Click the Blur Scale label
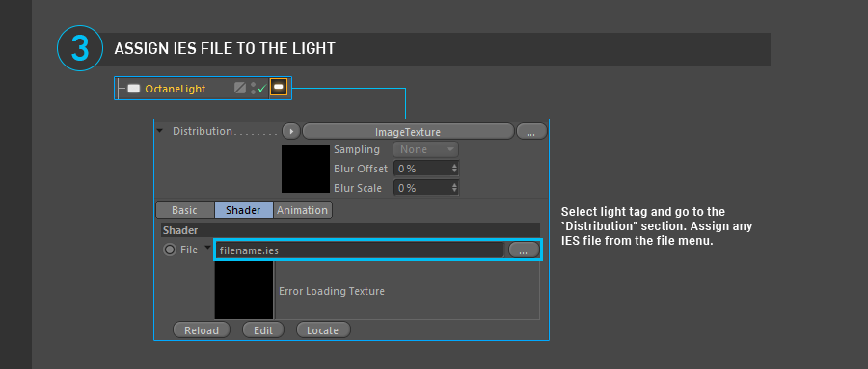Image resolution: width=868 pixels, height=369 pixels. click(x=358, y=188)
